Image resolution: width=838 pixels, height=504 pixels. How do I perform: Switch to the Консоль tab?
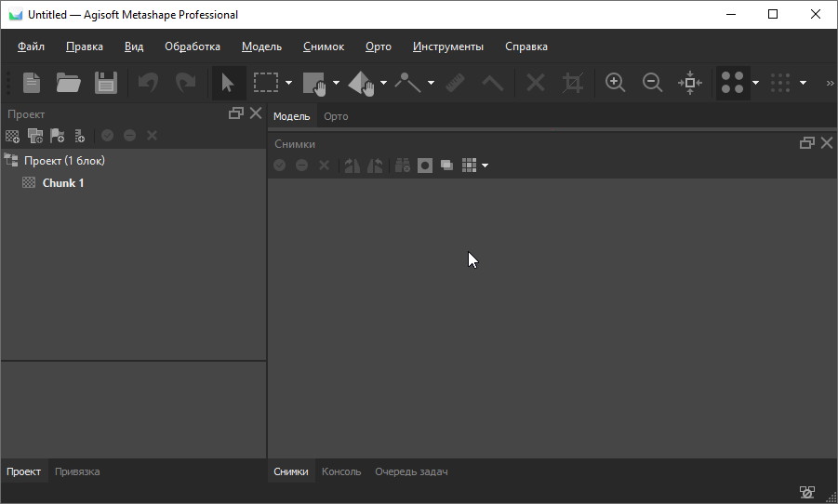(341, 471)
